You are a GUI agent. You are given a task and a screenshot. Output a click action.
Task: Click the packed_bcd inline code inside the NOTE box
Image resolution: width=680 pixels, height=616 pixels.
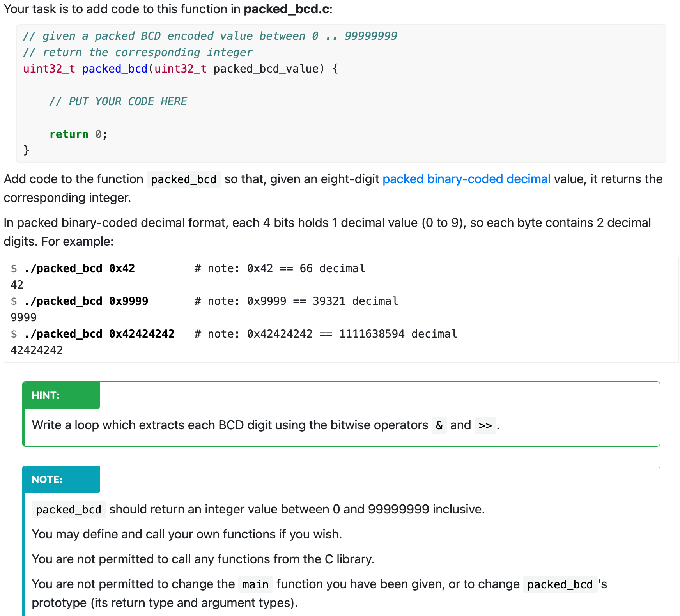[68, 509]
